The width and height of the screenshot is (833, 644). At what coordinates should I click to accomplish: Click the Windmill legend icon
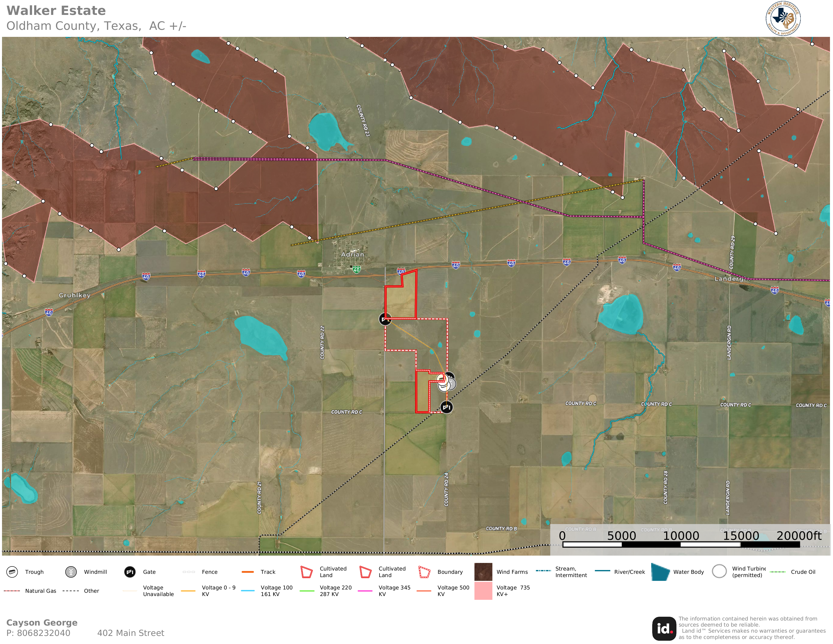[71, 572]
